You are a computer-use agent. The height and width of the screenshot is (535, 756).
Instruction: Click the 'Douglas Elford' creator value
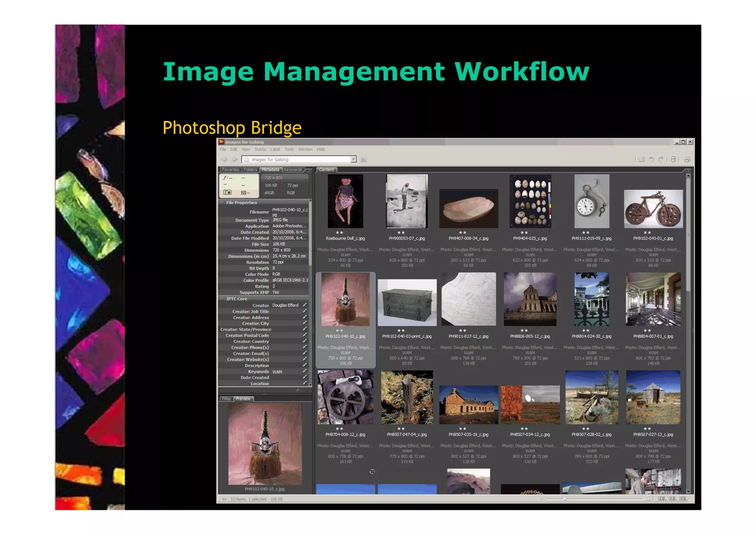coord(285,305)
